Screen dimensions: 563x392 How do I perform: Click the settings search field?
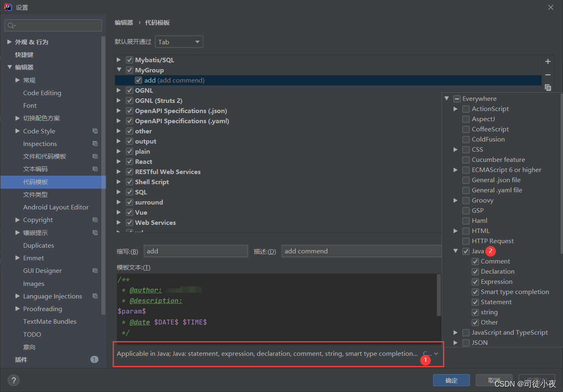click(53, 26)
